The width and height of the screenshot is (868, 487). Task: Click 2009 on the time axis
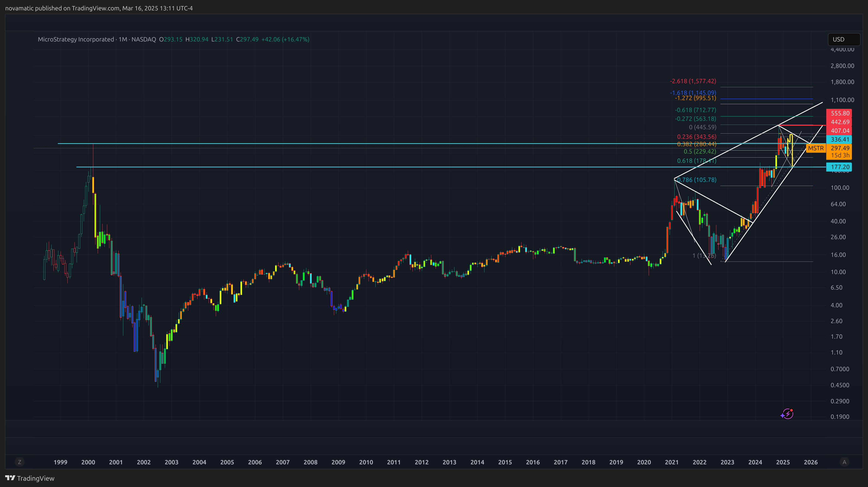tap(338, 462)
